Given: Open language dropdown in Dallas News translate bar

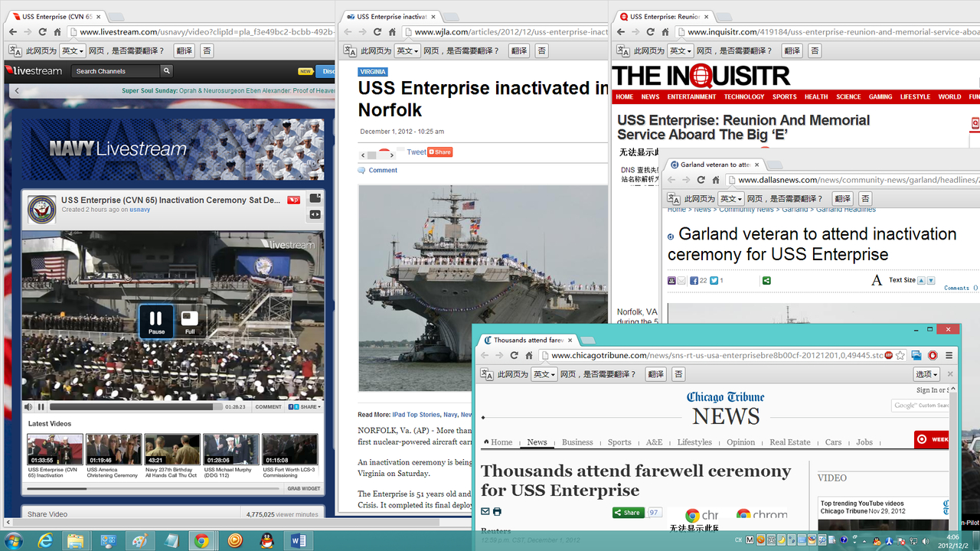Looking at the screenshot, I should 731,198.
